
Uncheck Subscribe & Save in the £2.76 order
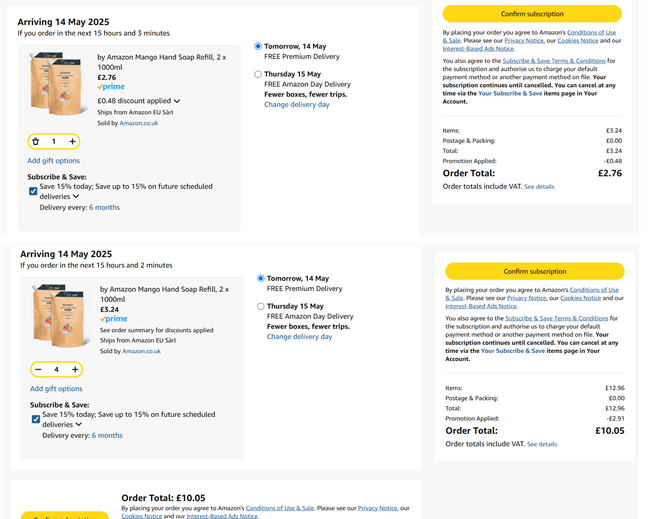(33, 191)
